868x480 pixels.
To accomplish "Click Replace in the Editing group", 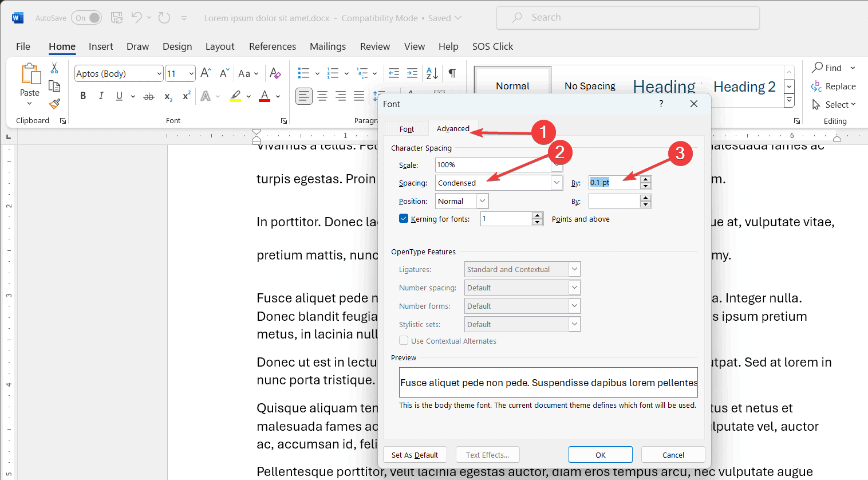I will pyautogui.click(x=834, y=86).
